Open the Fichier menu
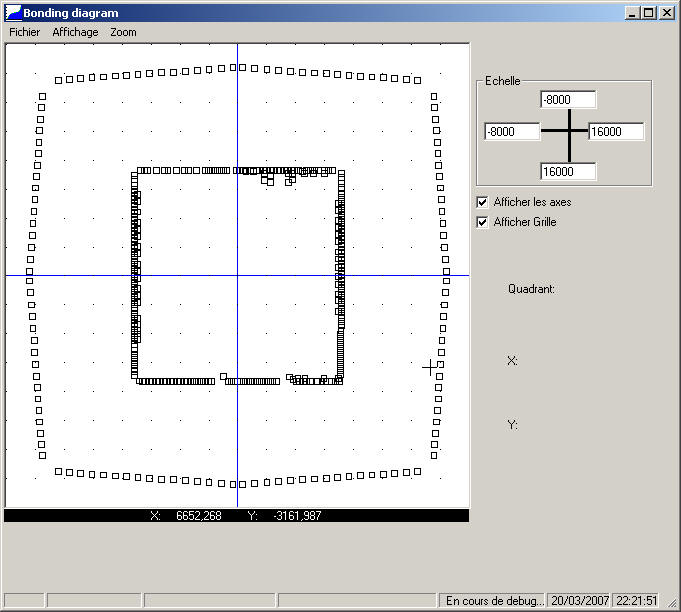The image size is (681, 612). tap(24, 32)
